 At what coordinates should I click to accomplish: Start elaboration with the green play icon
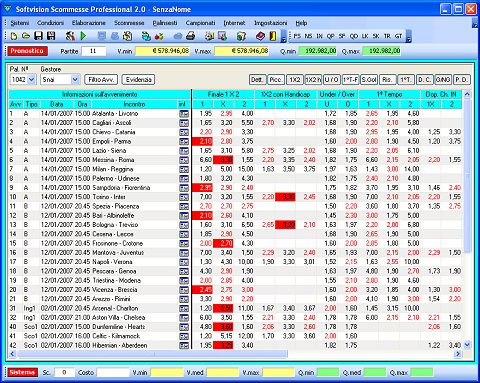coord(83,36)
